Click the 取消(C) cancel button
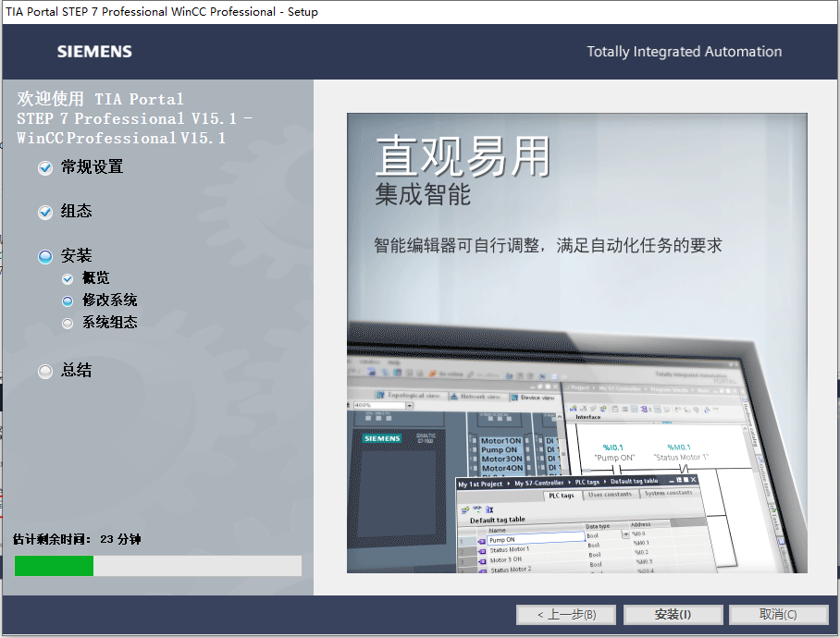840x638 pixels. [x=778, y=615]
